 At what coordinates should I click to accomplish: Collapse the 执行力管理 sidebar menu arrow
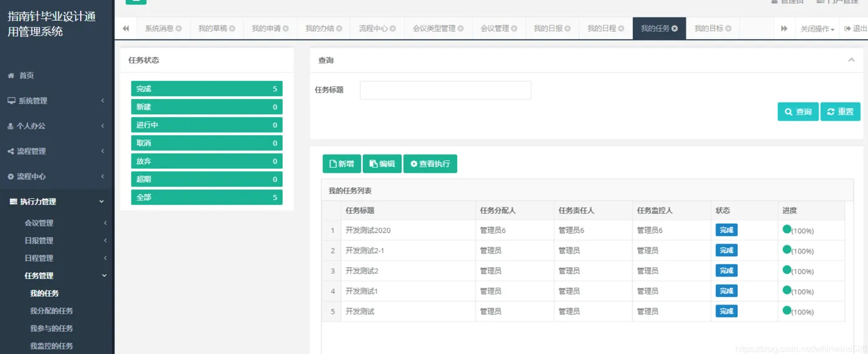102,201
